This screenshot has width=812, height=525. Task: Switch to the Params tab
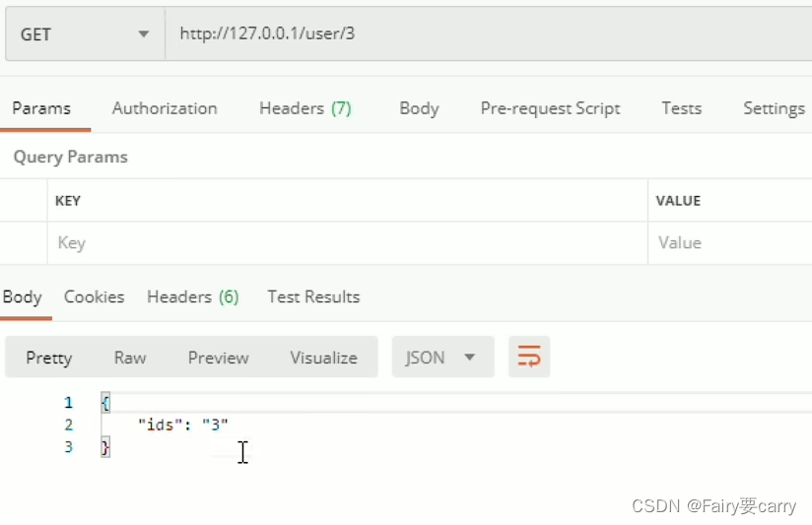pos(41,108)
